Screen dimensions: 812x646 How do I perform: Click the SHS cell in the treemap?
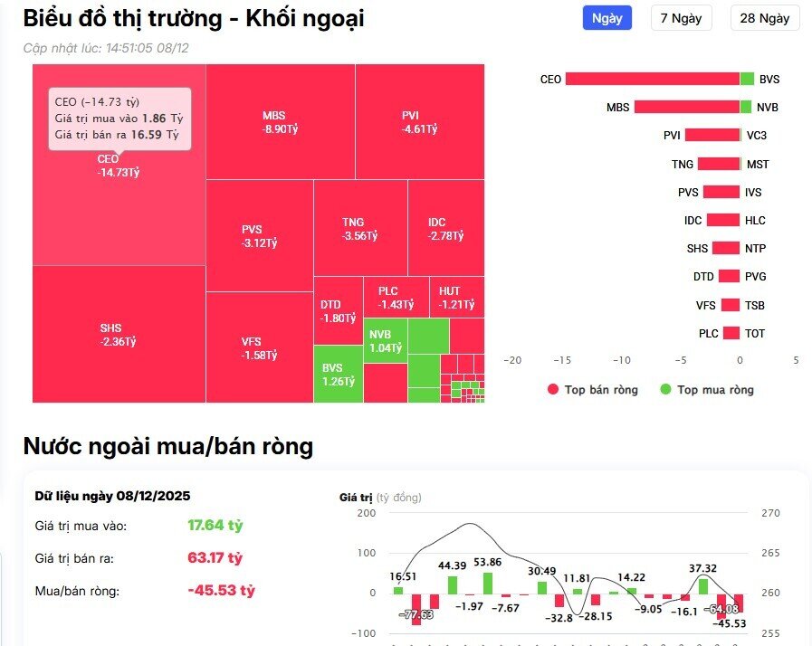click(x=118, y=335)
